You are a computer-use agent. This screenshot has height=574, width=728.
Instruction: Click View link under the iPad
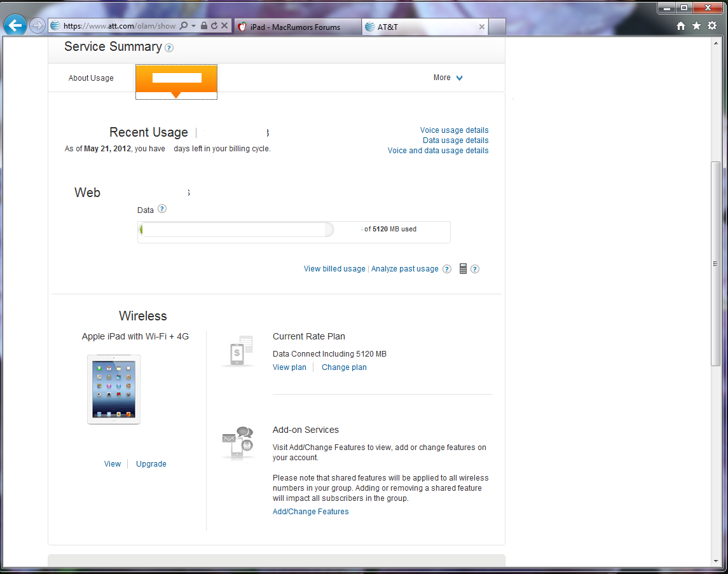113,463
